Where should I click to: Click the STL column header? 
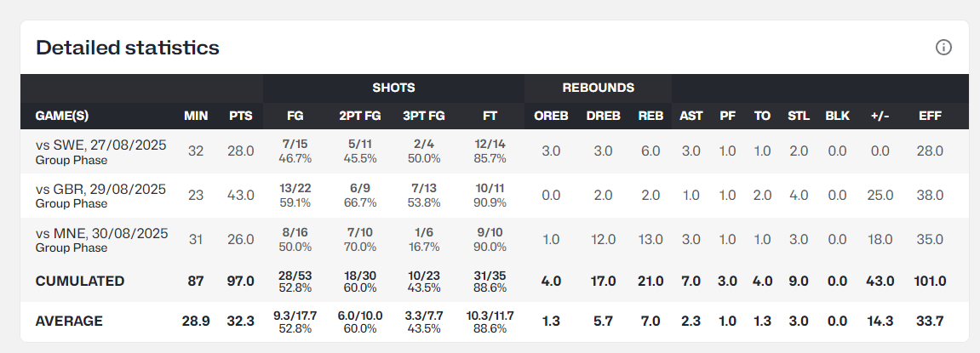(798, 116)
